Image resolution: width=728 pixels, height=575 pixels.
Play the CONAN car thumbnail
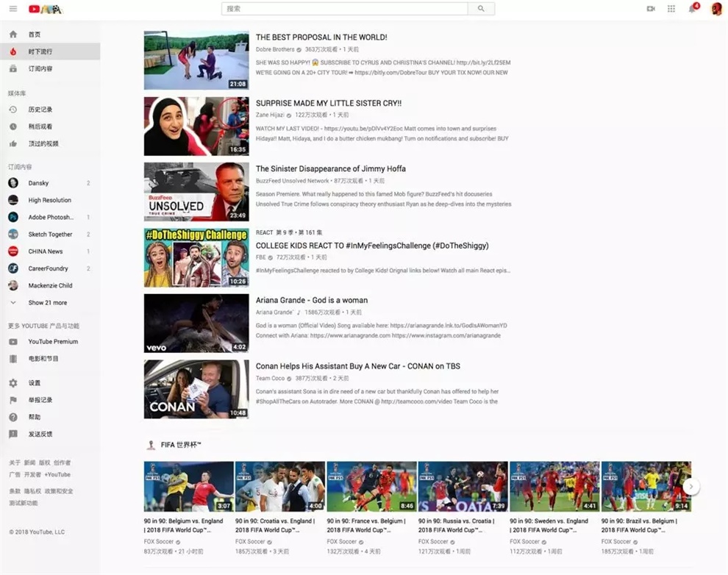[196, 389]
